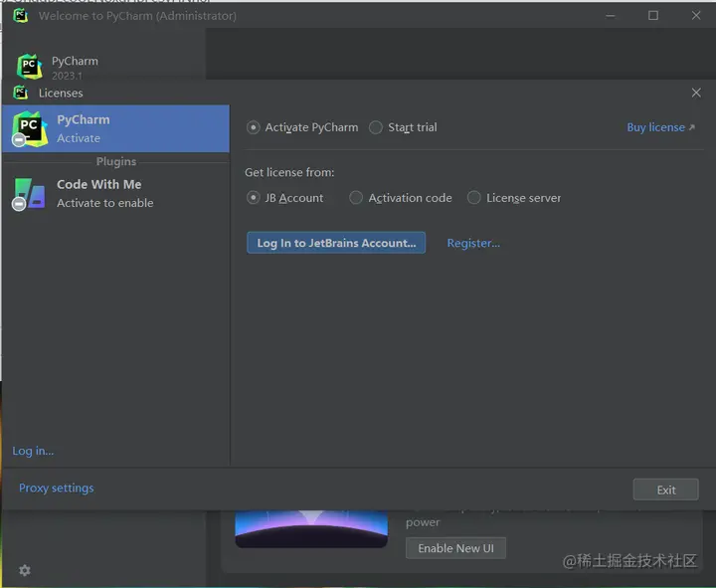This screenshot has width=716, height=588.
Task: Open the Buy license link
Action: (660, 127)
